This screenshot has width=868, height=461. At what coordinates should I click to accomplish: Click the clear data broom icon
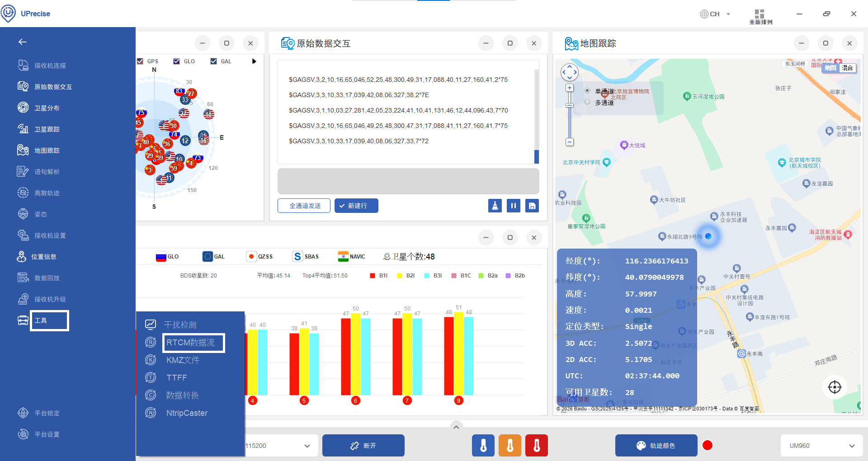click(495, 206)
